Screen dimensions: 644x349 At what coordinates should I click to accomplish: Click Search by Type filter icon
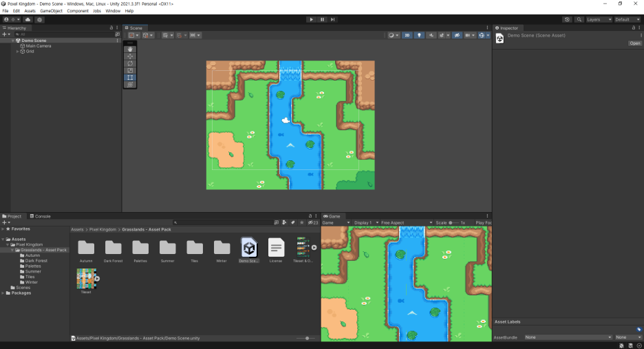(284, 222)
